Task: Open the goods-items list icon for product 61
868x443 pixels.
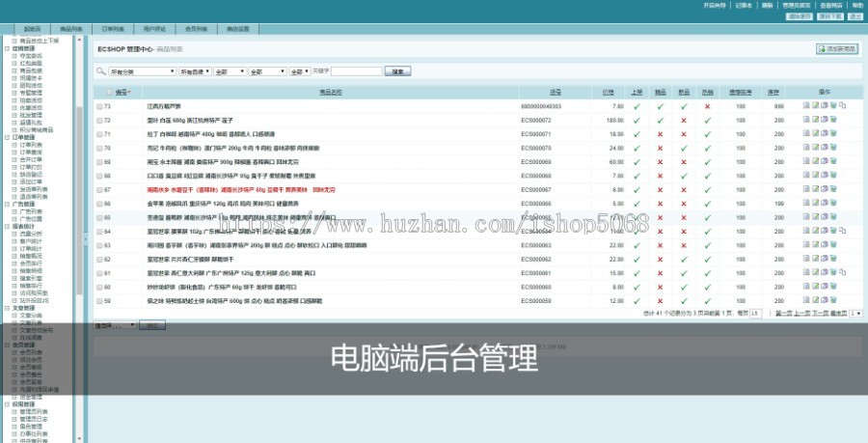Action: 843,272
